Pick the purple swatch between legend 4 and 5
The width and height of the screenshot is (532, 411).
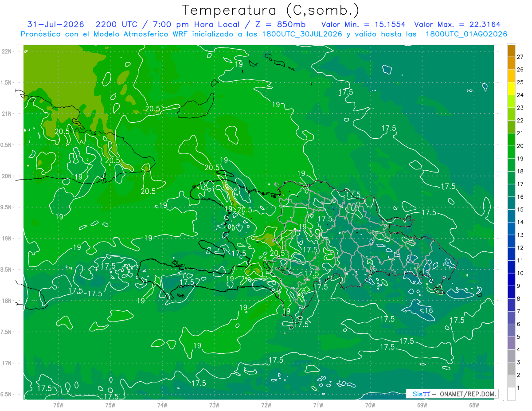pos(511,343)
